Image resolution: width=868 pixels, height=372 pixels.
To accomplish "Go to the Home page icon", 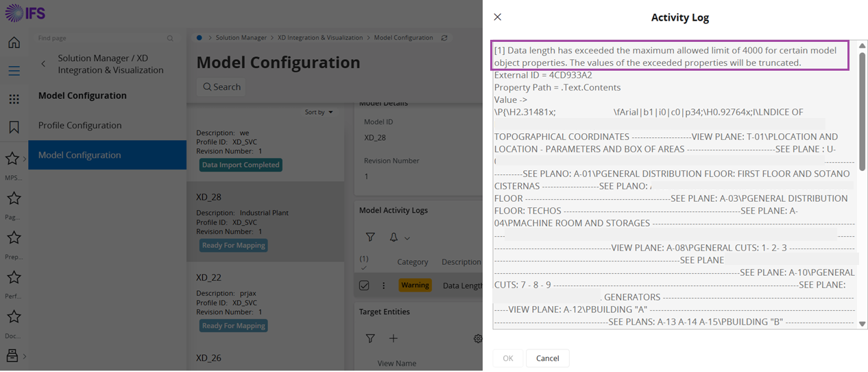I will [14, 43].
